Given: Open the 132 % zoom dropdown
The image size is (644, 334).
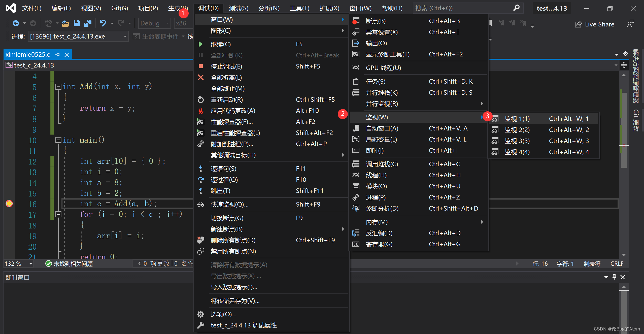Looking at the screenshot, I should coord(30,264).
